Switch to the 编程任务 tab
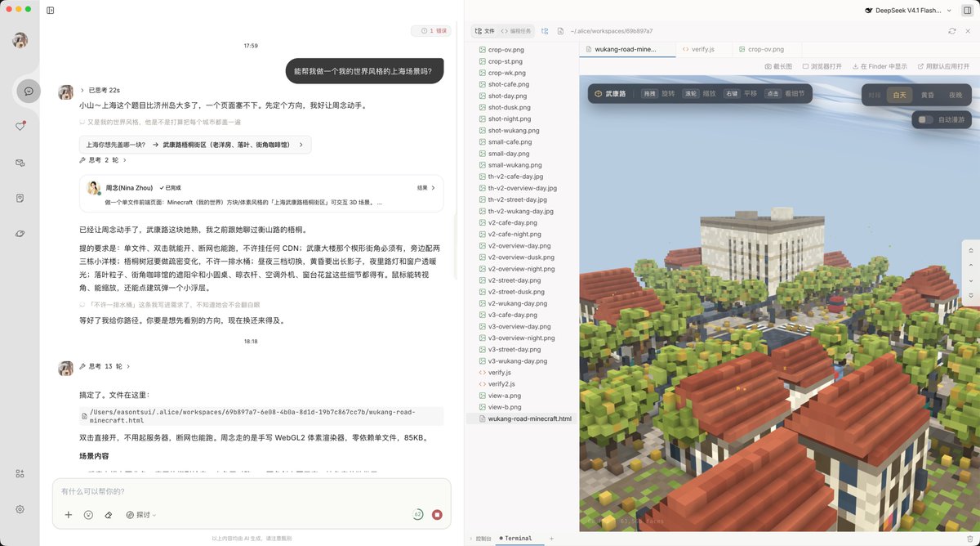The height and width of the screenshot is (546, 980). pyautogui.click(x=516, y=31)
